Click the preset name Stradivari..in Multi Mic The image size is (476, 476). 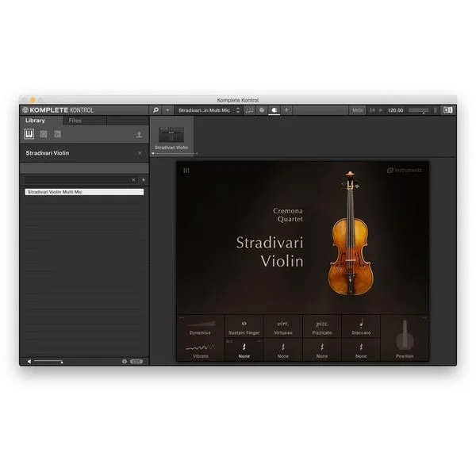pyautogui.click(x=204, y=110)
